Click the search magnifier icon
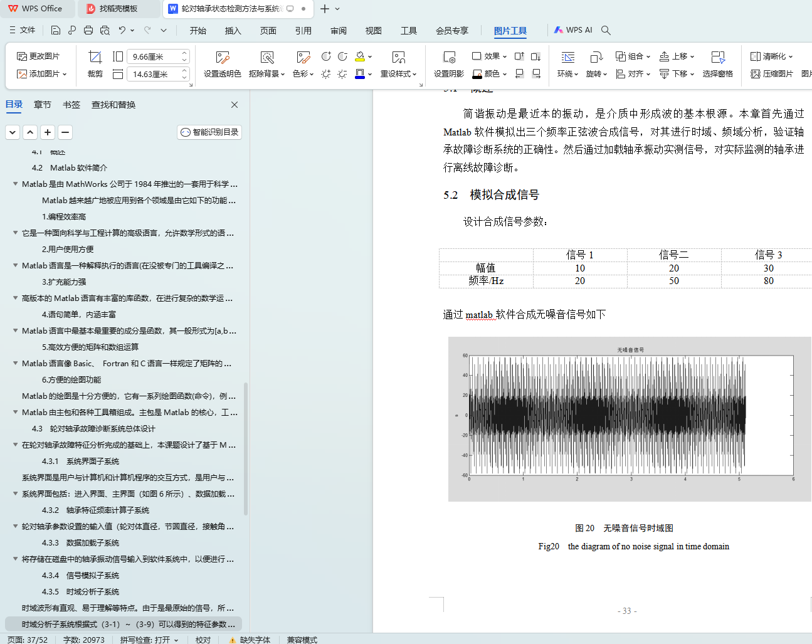The width and height of the screenshot is (812, 644). pos(606,30)
